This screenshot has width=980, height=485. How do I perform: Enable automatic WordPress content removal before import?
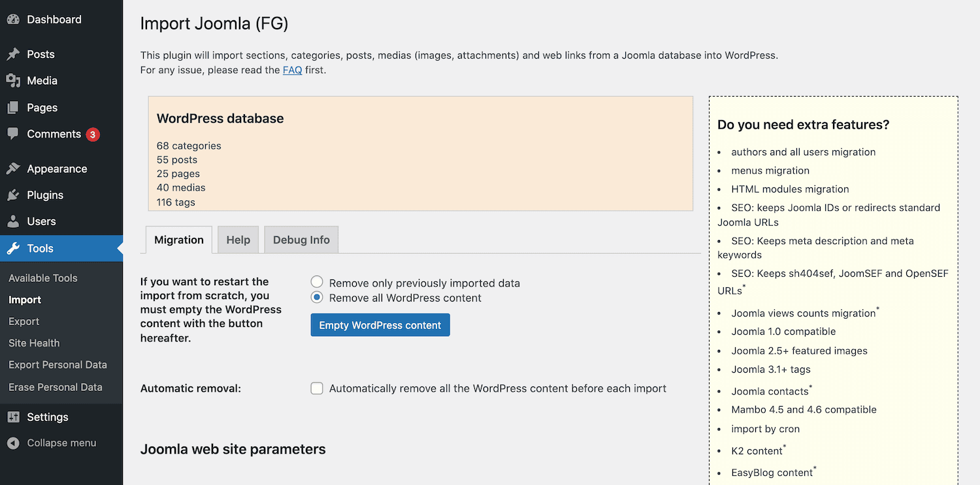click(x=317, y=388)
